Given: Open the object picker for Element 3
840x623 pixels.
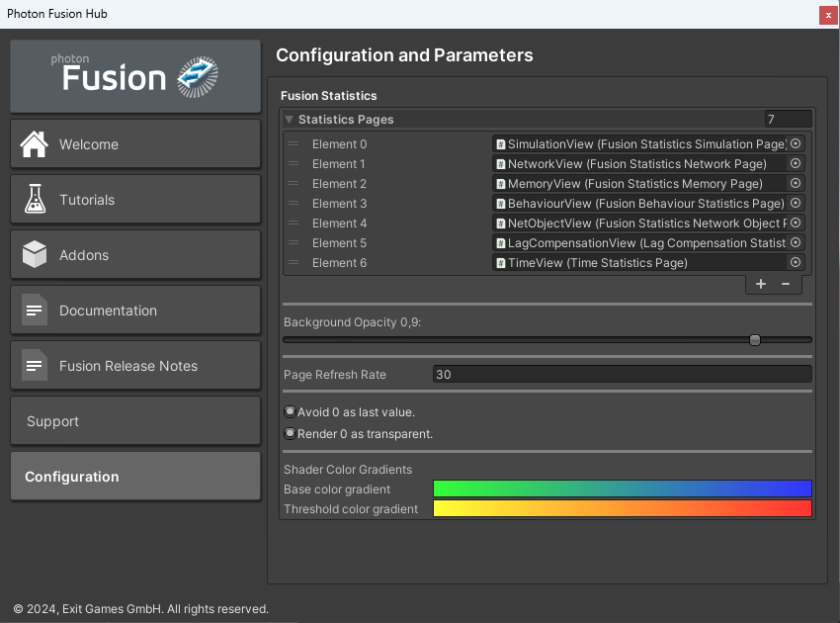Looking at the screenshot, I should tap(796, 203).
